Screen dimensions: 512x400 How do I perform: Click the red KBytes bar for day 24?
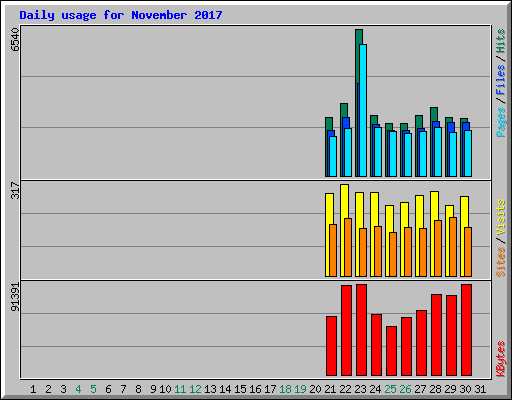[x=376, y=345]
